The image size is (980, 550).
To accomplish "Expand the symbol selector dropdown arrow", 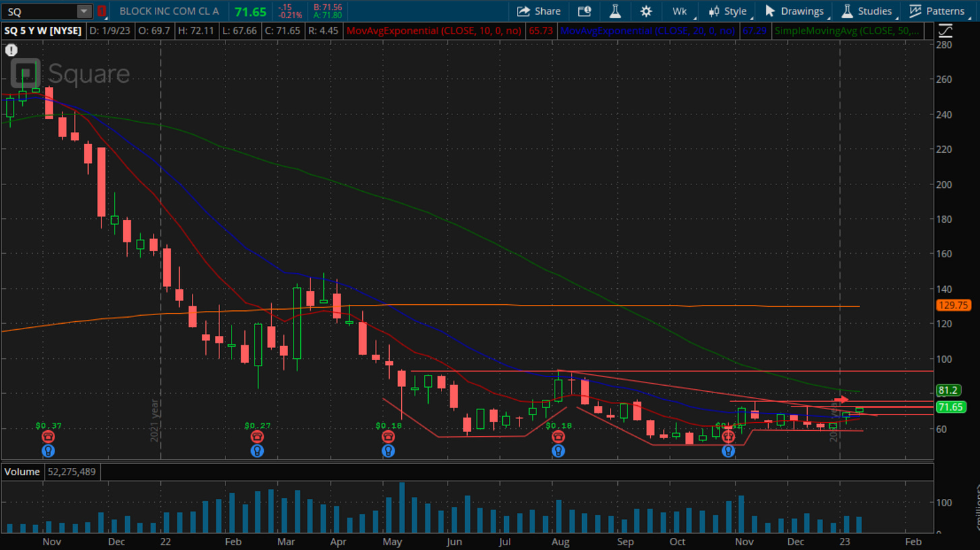I will [x=84, y=11].
